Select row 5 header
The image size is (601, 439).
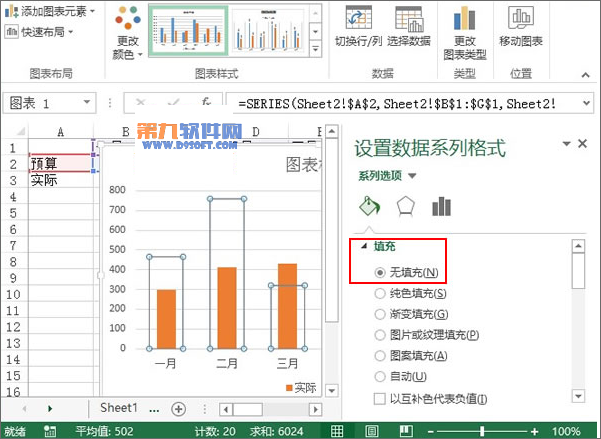point(14,213)
